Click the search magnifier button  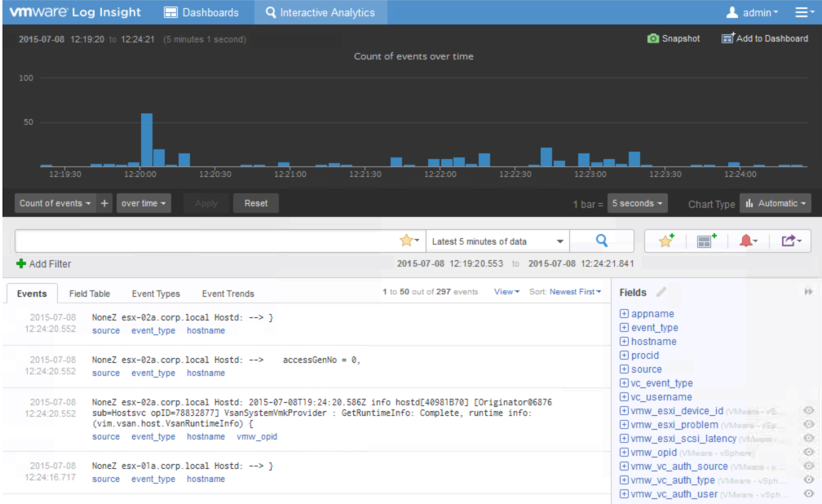coord(602,241)
